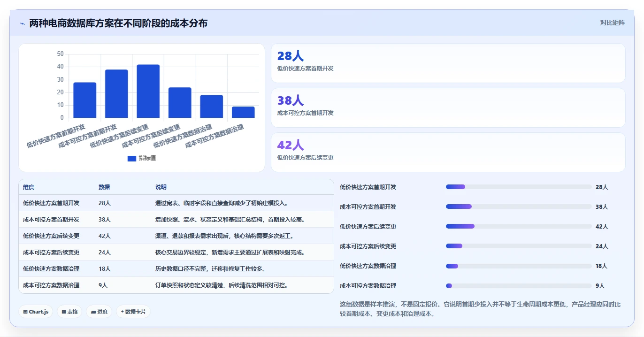This screenshot has height=337, width=644.
Task: Click progress label 成本可控方案后续变更
Action: click(368, 246)
